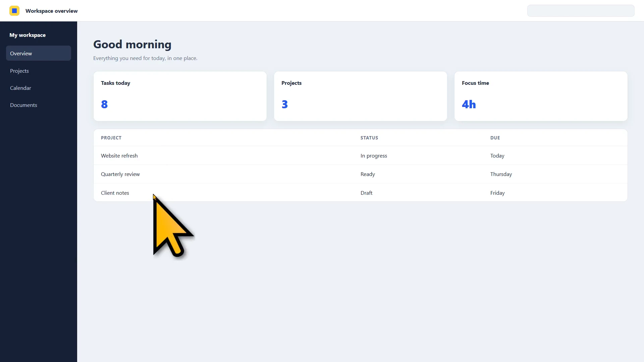This screenshot has height=362, width=644.
Task: Click the Workspace overview title
Action: (51, 11)
